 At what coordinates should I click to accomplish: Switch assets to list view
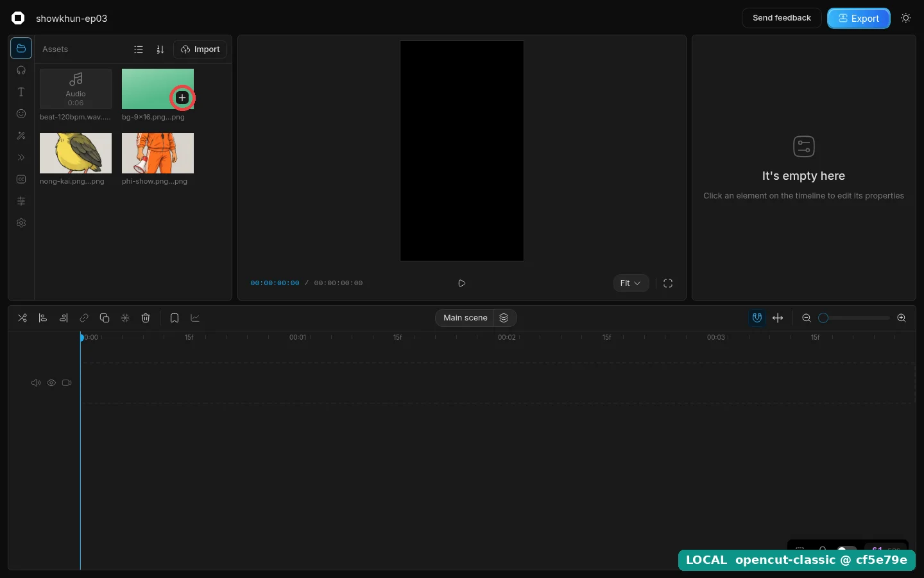tap(139, 49)
